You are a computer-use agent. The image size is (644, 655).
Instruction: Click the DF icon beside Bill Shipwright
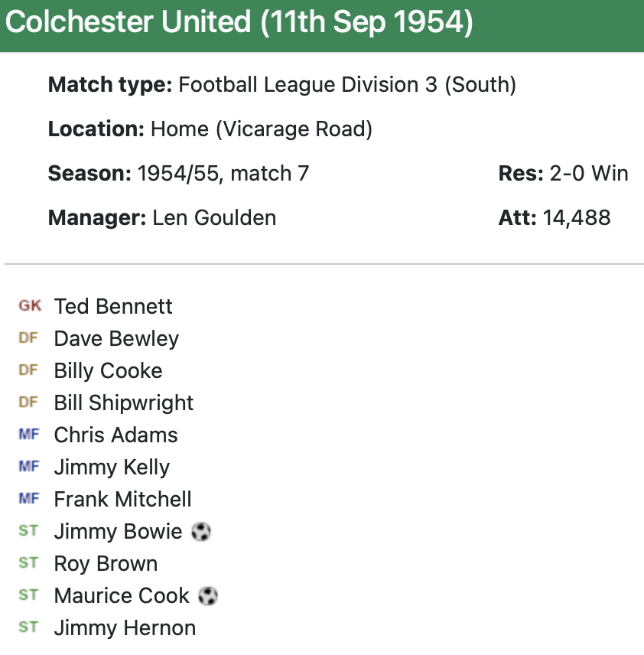pos(28,402)
